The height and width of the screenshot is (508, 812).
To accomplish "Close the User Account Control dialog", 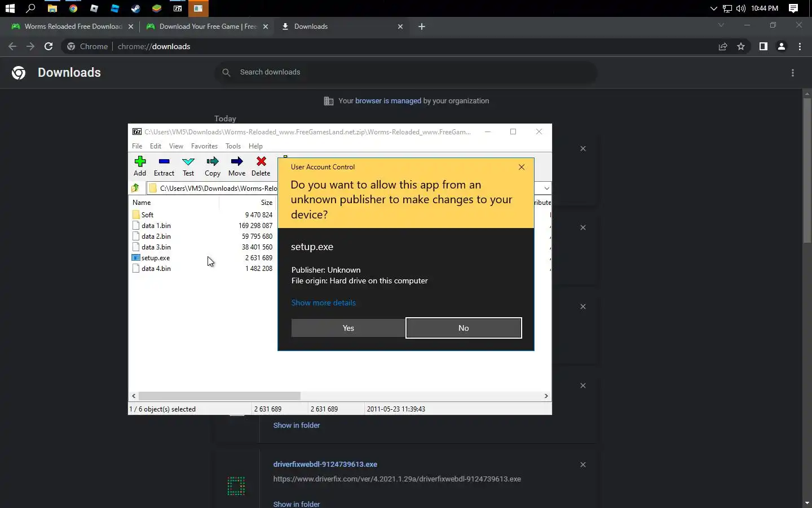I will click(x=522, y=167).
